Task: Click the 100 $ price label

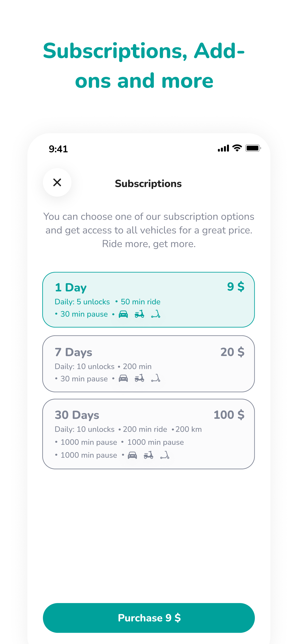Action: [229, 415]
